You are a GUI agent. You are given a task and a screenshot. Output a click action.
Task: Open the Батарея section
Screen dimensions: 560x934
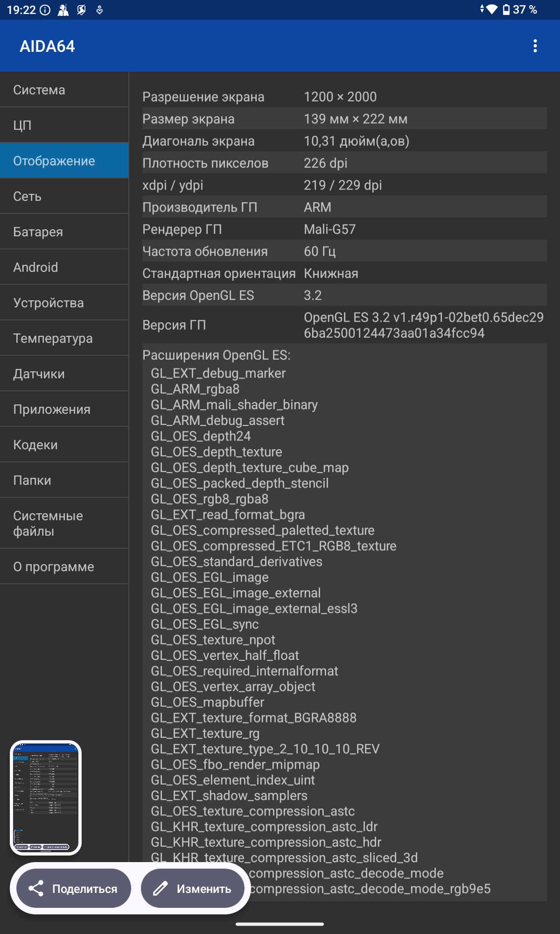click(64, 232)
